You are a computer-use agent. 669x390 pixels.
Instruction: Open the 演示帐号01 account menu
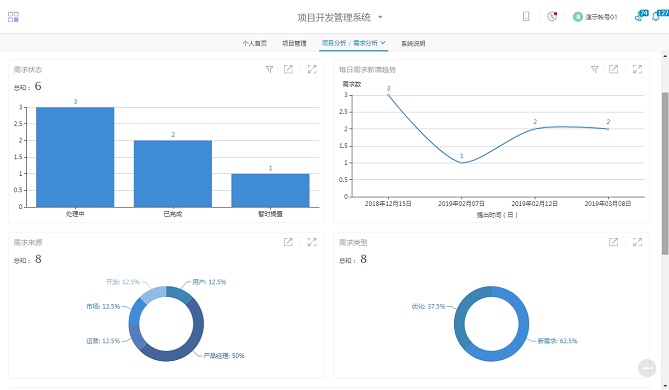point(595,17)
